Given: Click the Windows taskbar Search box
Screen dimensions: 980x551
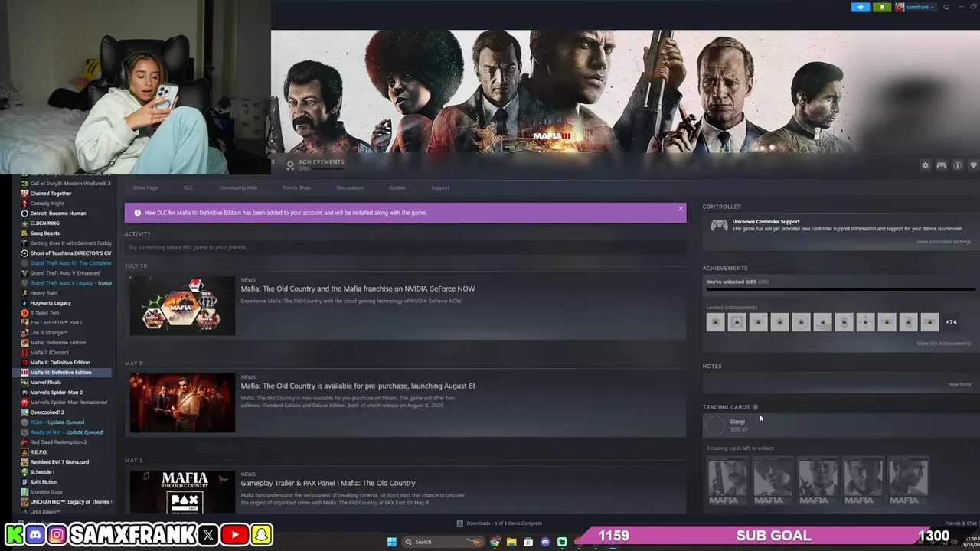Looking at the screenshot, I should (x=443, y=542).
